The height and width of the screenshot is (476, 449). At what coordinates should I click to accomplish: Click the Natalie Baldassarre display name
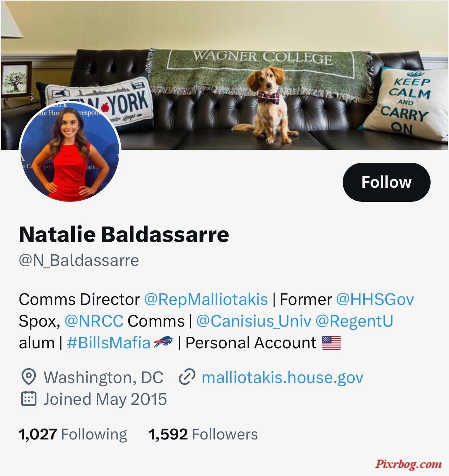pyautogui.click(x=124, y=234)
